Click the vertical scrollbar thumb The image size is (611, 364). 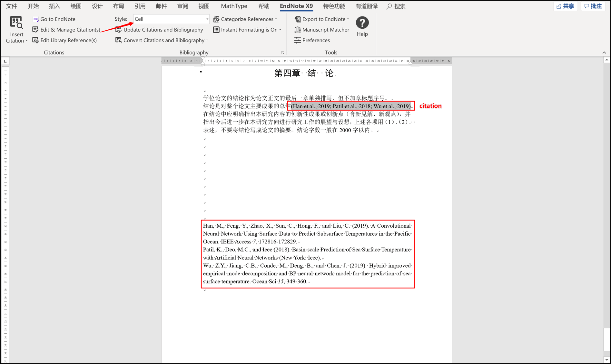607,339
